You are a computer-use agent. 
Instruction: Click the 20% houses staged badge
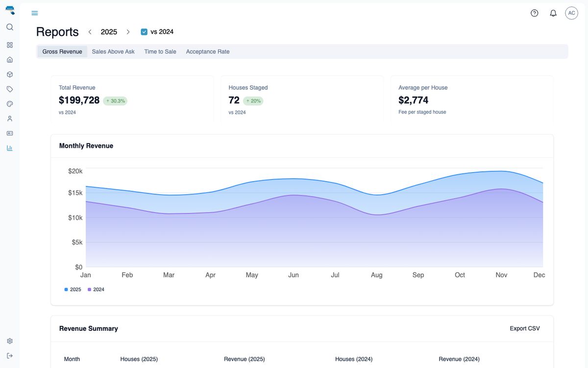tap(253, 101)
